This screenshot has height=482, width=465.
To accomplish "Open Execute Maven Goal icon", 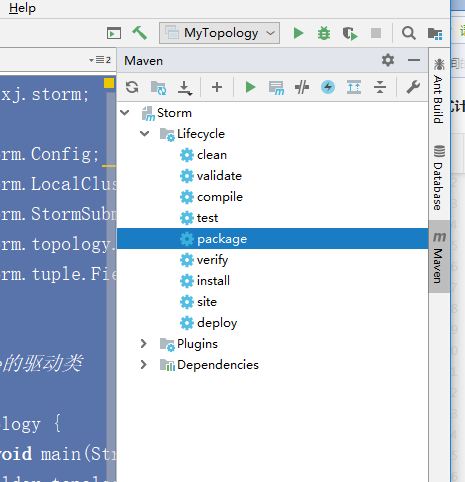I will tap(276, 88).
